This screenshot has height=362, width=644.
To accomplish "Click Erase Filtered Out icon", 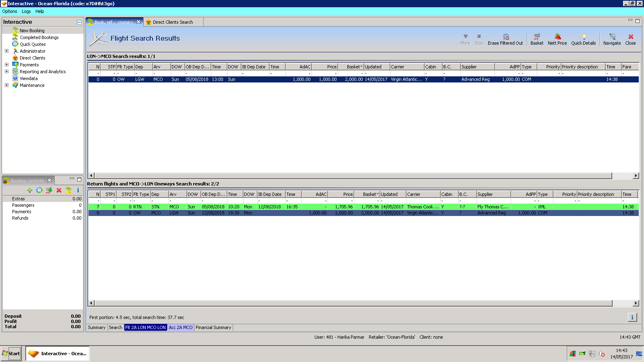I will [505, 39].
